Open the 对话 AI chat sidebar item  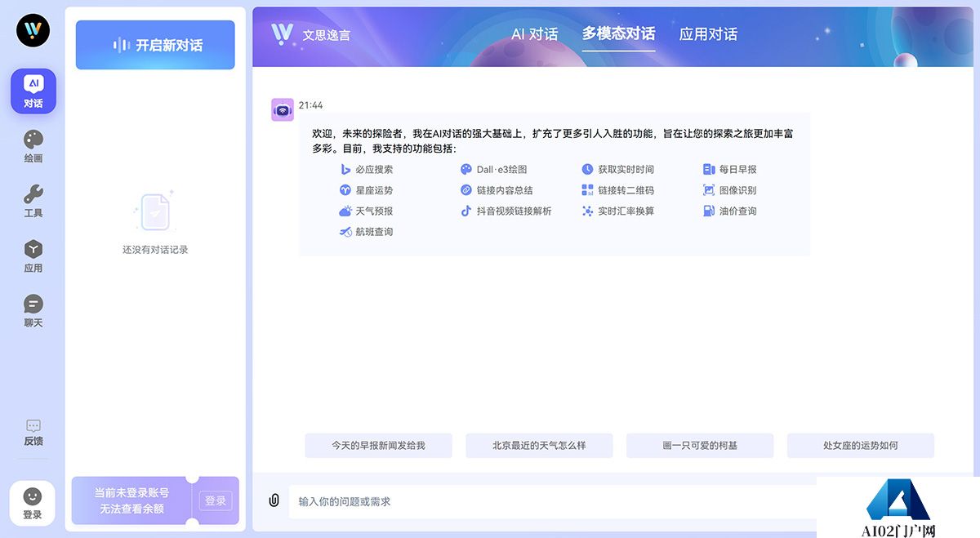tap(33, 91)
